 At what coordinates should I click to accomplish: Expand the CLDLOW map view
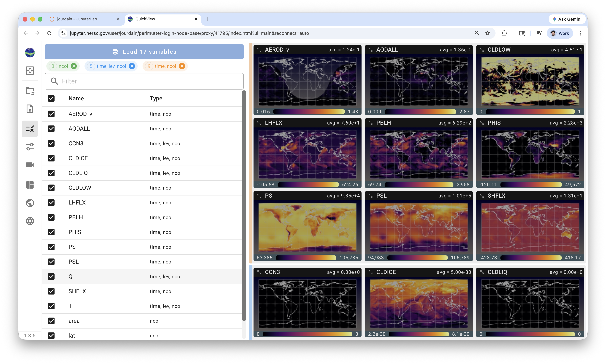[x=482, y=50]
